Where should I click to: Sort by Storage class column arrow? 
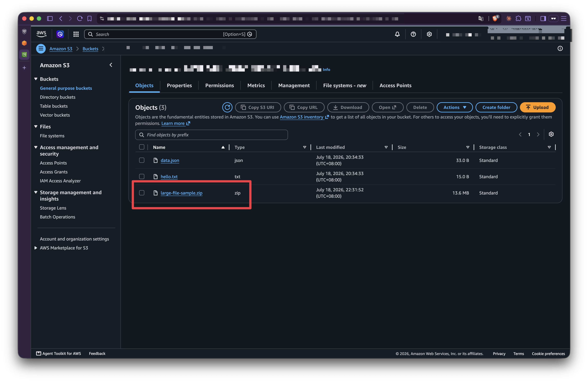(549, 147)
